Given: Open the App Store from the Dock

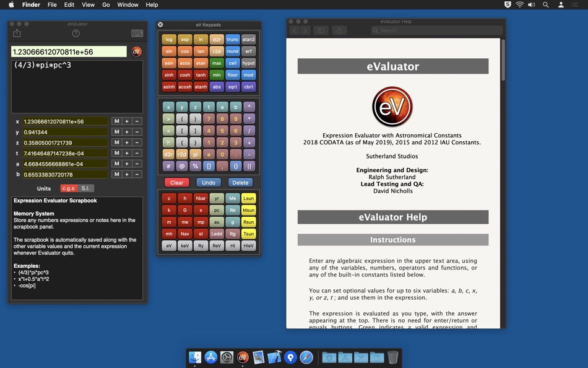Looking at the screenshot, I should tap(210, 357).
